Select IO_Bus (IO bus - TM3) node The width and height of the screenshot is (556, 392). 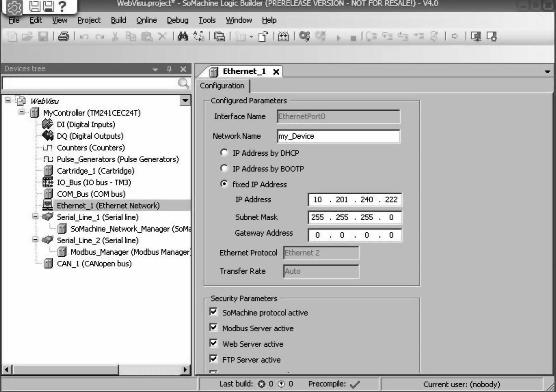(x=94, y=182)
